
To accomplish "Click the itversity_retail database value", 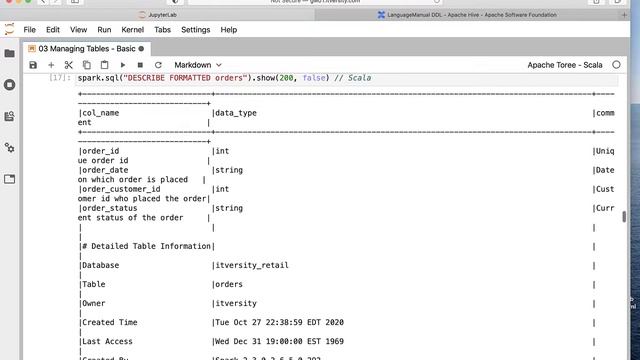I will (252, 265).
